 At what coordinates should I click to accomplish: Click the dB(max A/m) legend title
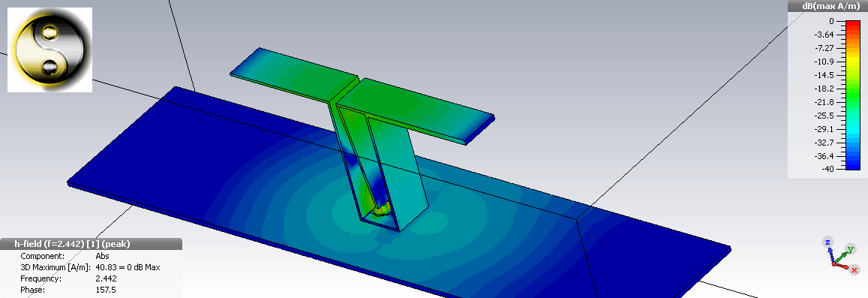pyautogui.click(x=827, y=7)
